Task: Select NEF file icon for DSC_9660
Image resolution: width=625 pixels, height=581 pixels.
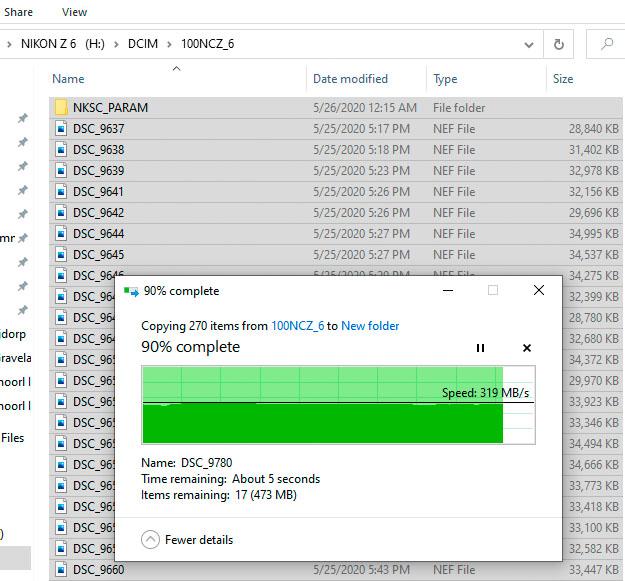Action: tap(61, 569)
